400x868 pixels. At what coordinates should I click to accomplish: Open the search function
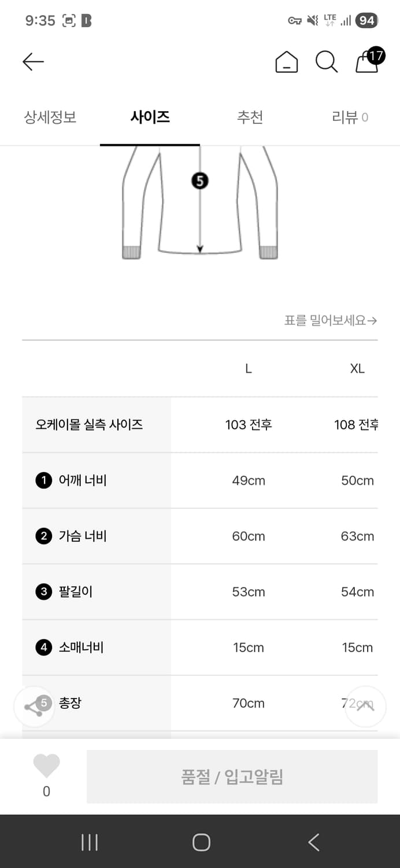[327, 62]
